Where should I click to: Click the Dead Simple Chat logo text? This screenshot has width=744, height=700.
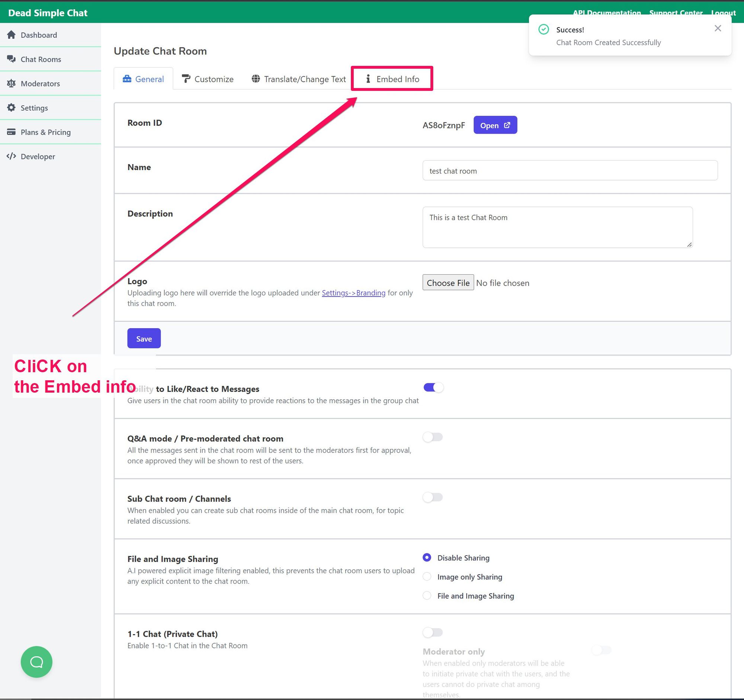48,13
